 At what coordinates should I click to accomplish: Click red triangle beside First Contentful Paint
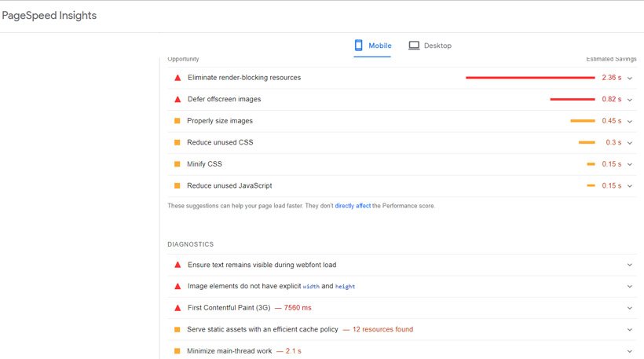tap(177, 308)
